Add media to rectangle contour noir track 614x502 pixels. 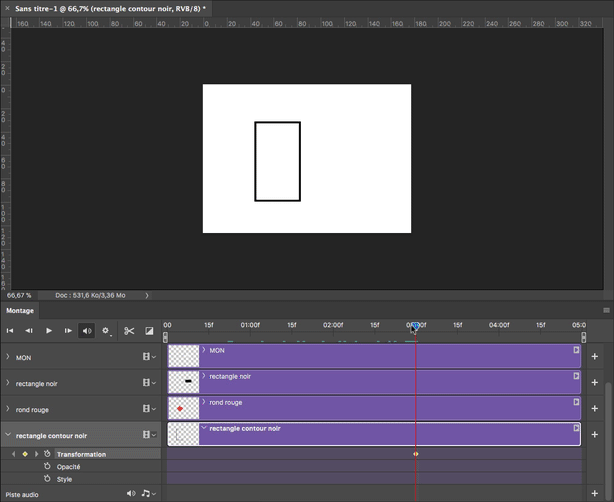click(594, 434)
